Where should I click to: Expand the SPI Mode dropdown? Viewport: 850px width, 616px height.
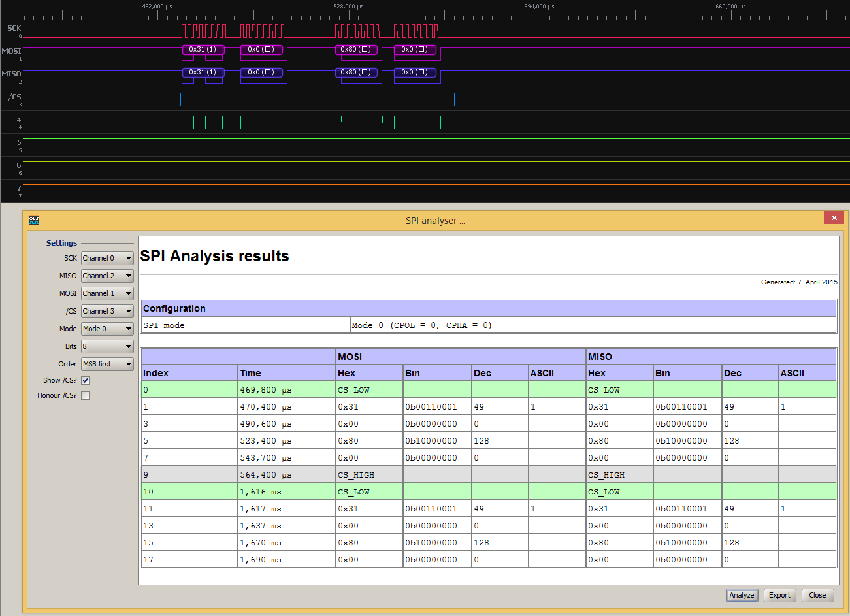[107, 329]
